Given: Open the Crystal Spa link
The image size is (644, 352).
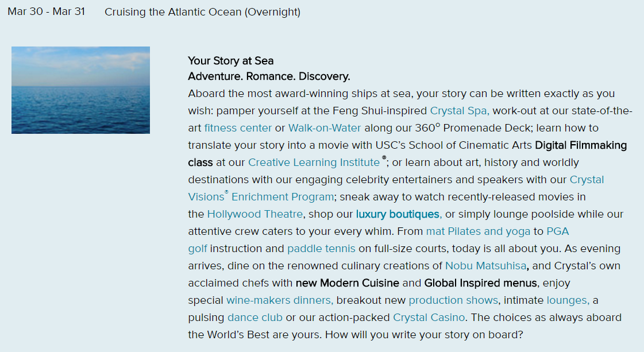Looking at the screenshot, I should click(x=459, y=111).
